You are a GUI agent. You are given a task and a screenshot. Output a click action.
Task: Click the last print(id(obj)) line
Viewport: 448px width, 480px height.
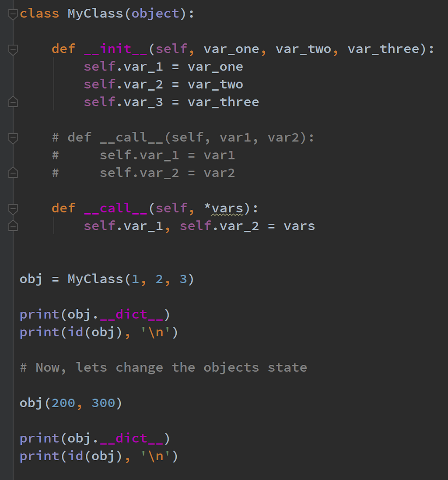point(99,456)
